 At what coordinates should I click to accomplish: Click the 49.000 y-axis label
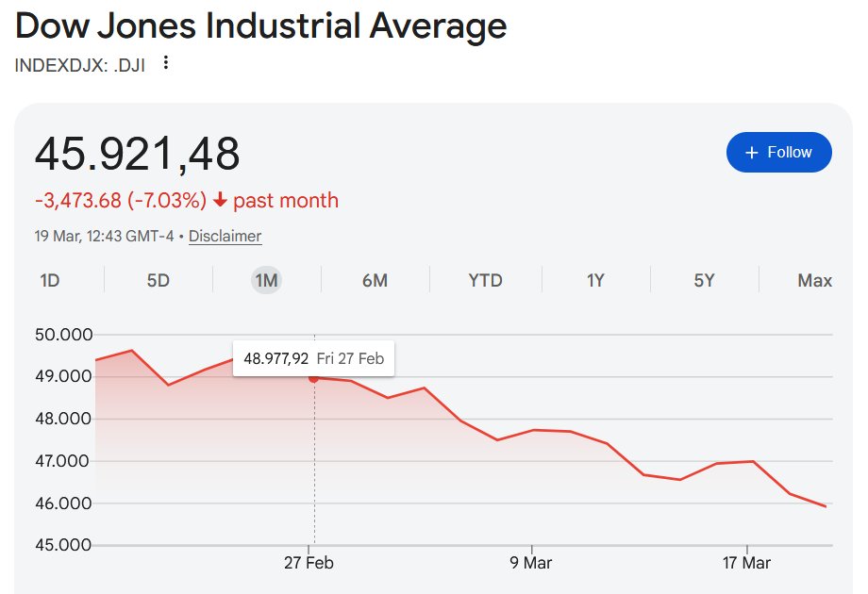coord(63,376)
